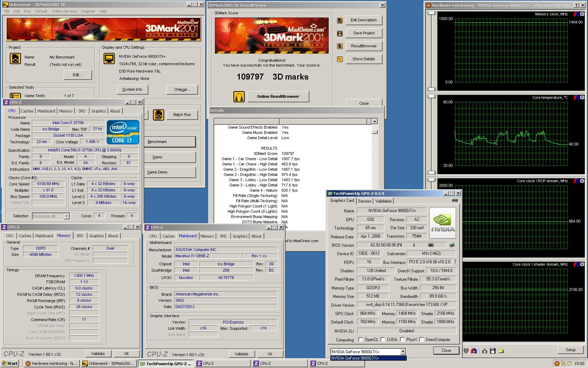Viewport: 588px width, 368px height.
Task: Open the Help menu in 3DMark2001
Action: point(103,11)
